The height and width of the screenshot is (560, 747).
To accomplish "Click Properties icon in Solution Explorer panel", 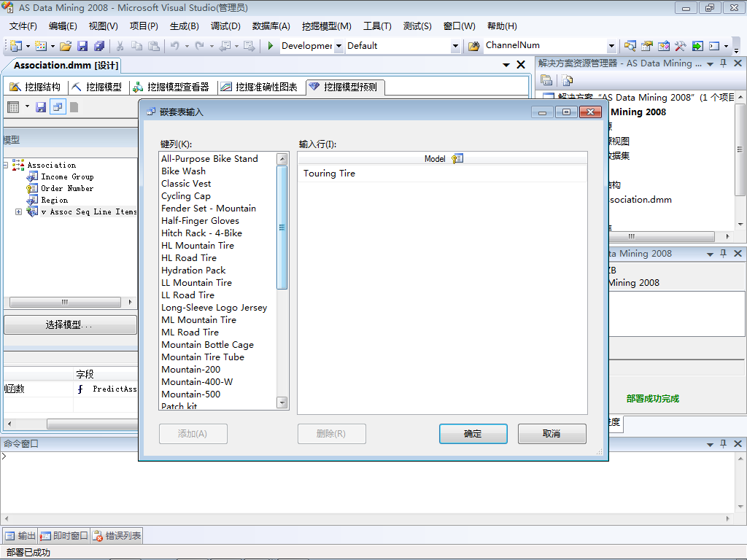I will coord(546,80).
